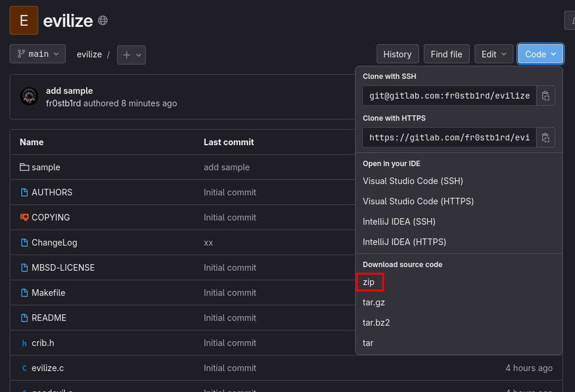575x392 pixels.
Task: Click the evilize project avatar
Action: pyautogui.click(x=23, y=20)
